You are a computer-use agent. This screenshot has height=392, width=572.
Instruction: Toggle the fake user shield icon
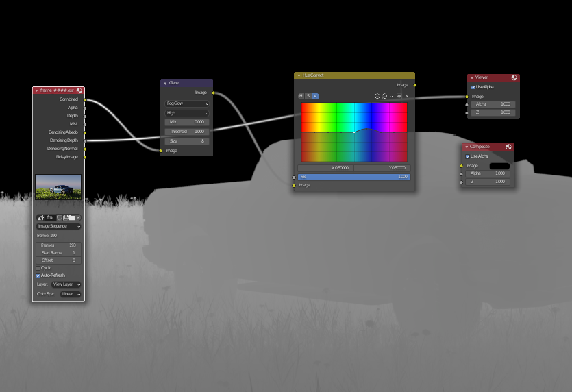60,217
